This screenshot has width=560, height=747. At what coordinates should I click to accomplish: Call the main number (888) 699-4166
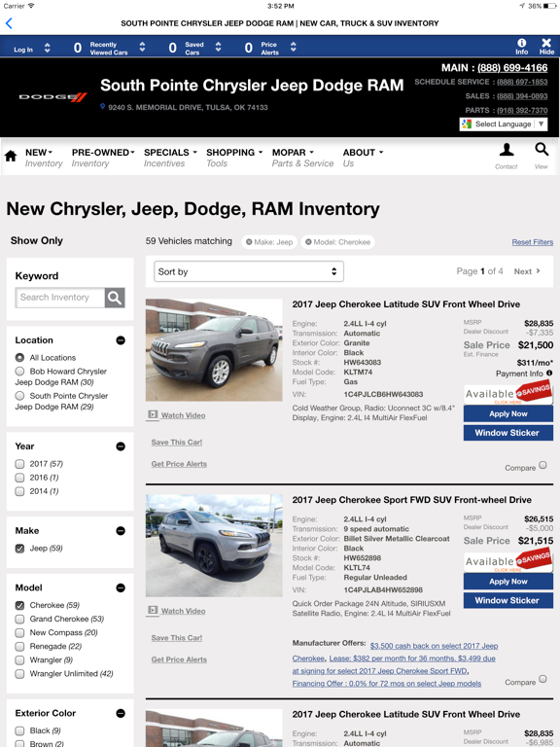pos(512,68)
